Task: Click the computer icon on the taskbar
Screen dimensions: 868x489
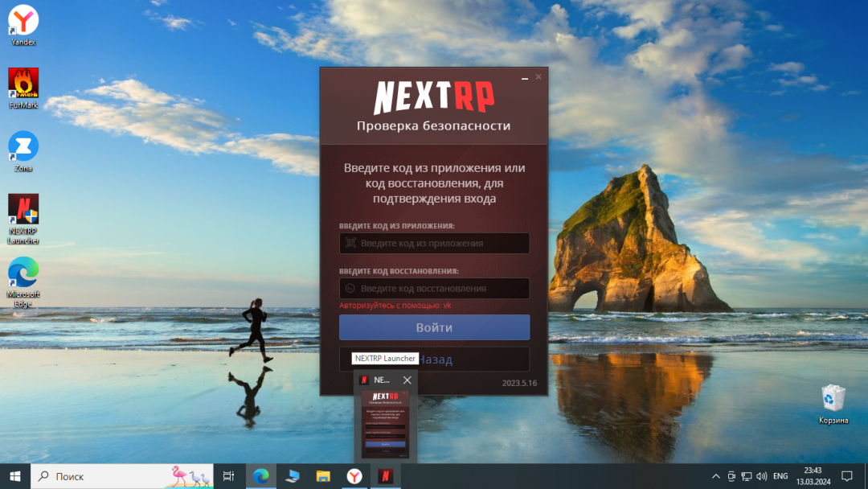Action: click(x=293, y=476)
